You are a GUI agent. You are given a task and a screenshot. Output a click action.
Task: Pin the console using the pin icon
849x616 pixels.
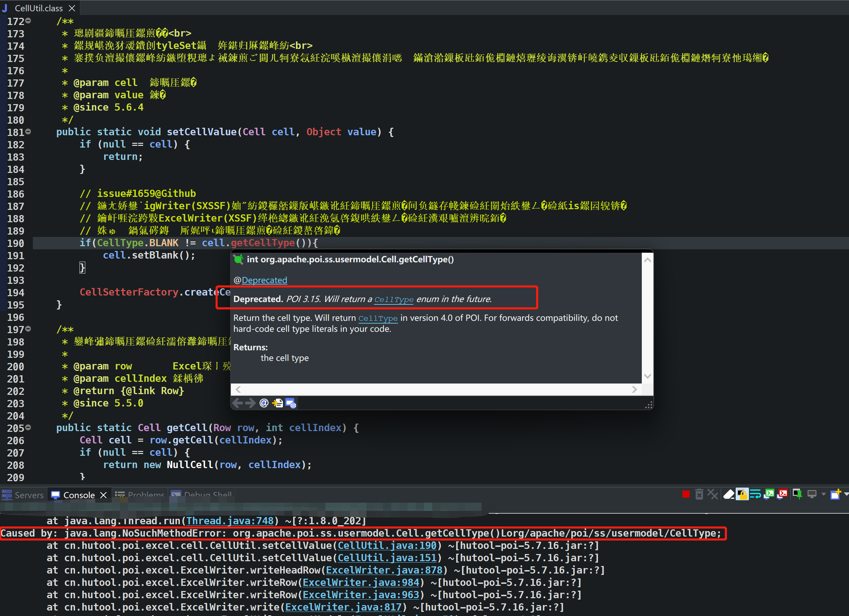tap(797, 494)
